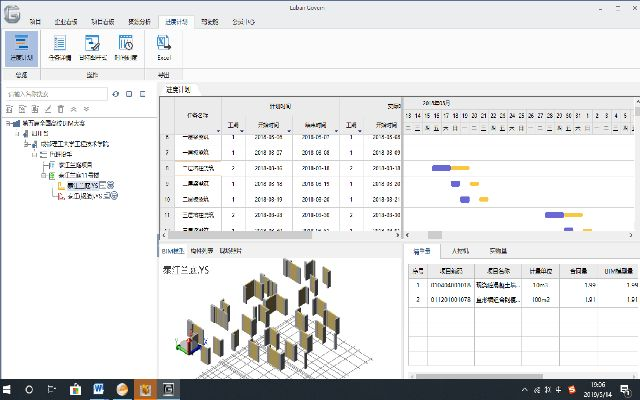Click the project search input field
Screen dimensions: 640x400
(x=54, y=93)
